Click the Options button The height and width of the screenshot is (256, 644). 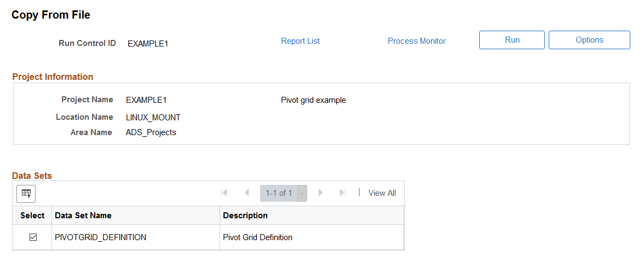(x=589, y=40)
